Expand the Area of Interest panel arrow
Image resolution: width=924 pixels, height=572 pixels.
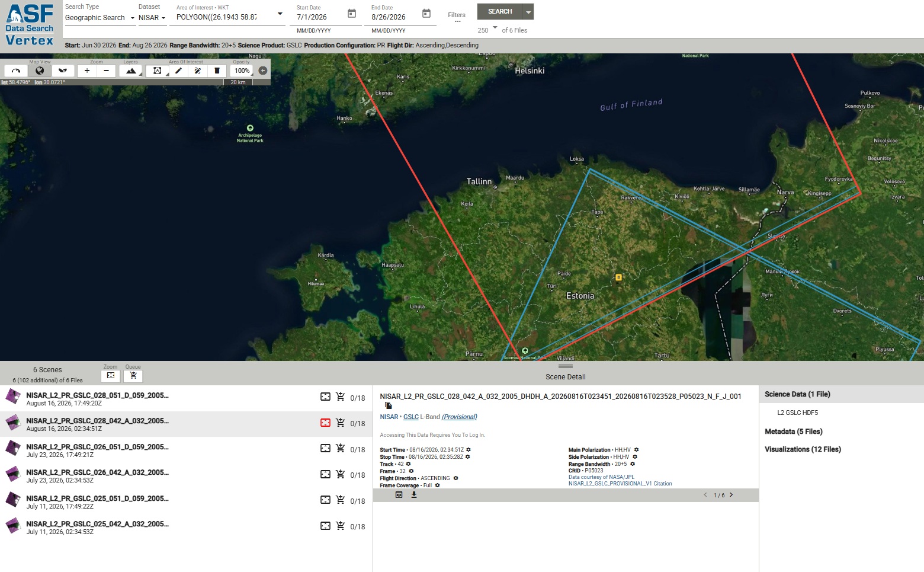click(x=280, y=14)
